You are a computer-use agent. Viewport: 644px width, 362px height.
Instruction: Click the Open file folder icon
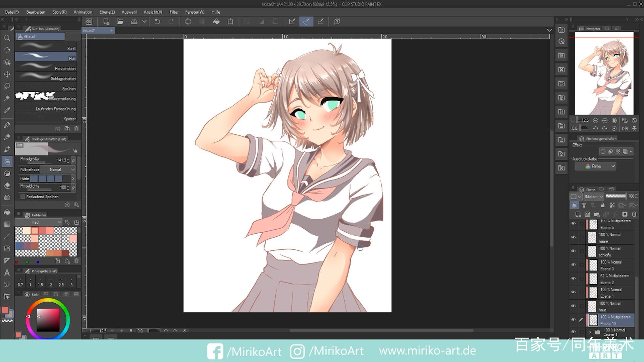pos(120,21)
